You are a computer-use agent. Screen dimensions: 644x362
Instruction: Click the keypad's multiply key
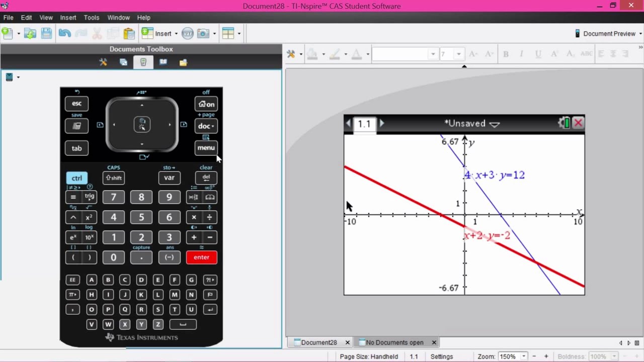[x=194, y=217]
